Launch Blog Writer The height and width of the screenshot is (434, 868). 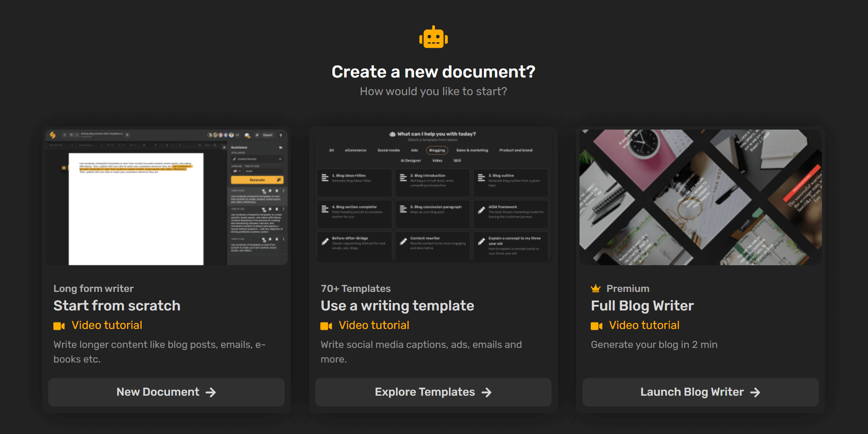point(701,392)
